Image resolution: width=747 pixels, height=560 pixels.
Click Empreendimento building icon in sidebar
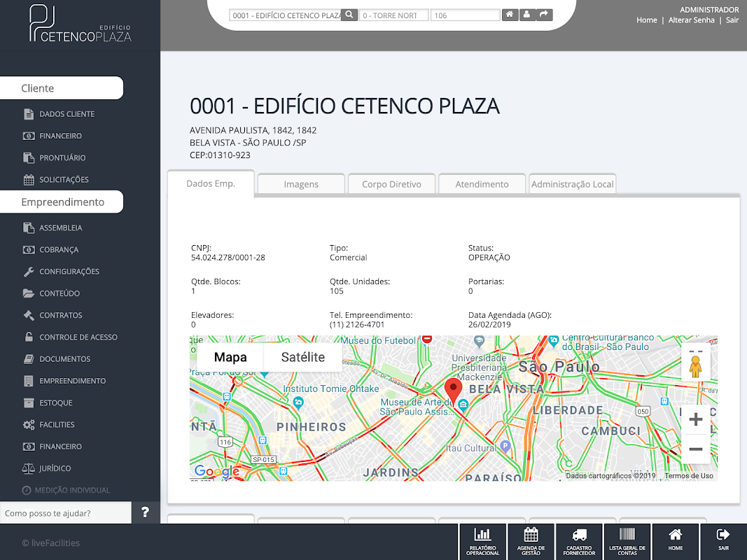[x=29, y=381]
